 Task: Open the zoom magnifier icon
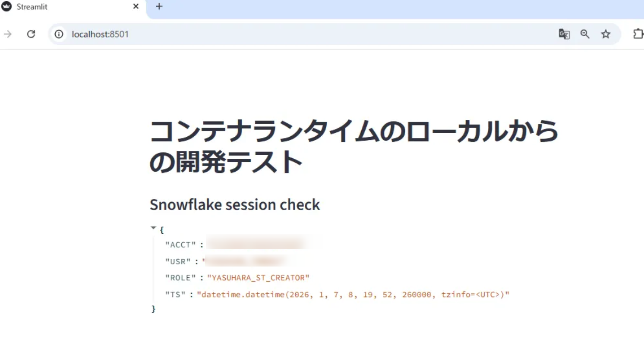tap(585, 34)
